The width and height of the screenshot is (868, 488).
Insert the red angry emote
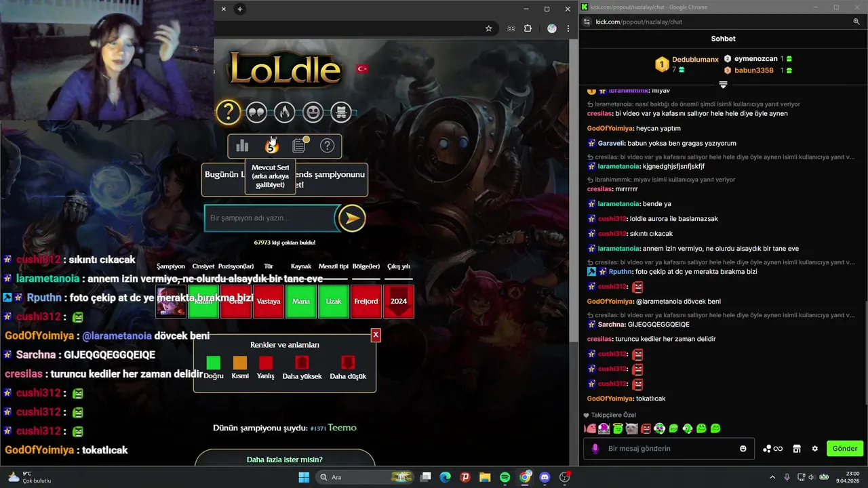(x=646, y=428)
